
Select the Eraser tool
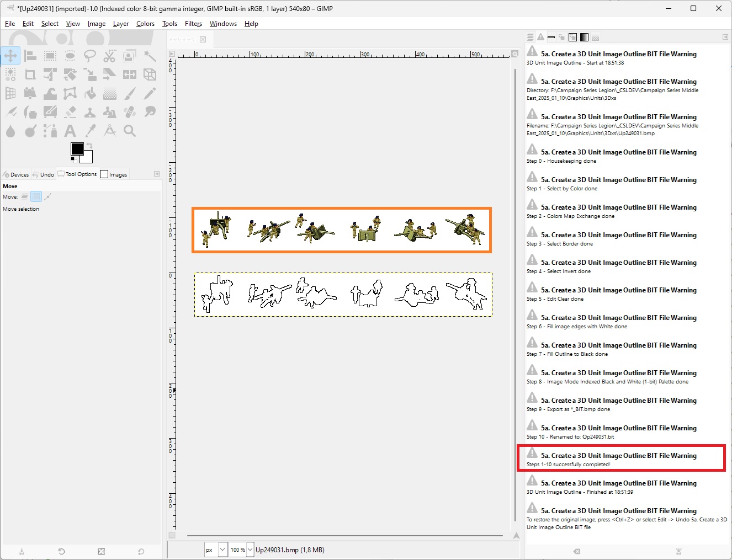coord(70,112)
